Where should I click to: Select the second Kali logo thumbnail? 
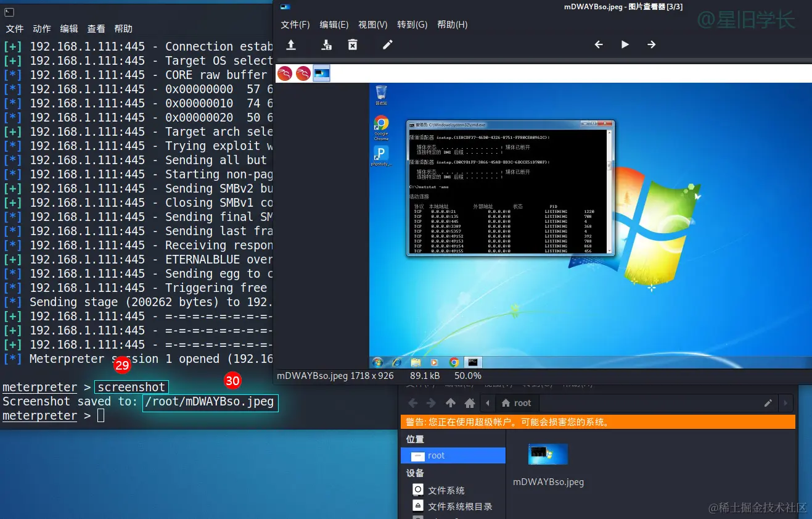pyautogui.click(x=303, y=74)
